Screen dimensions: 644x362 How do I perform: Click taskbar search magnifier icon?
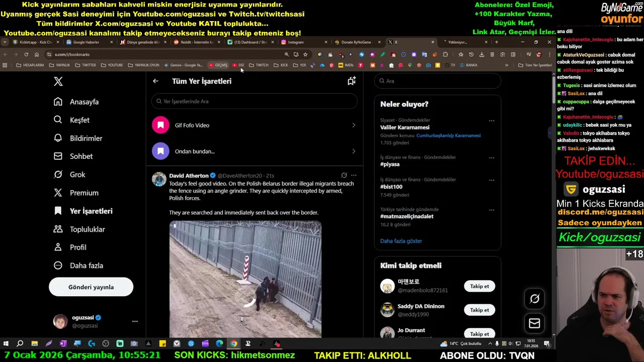[x=20, y=344]
